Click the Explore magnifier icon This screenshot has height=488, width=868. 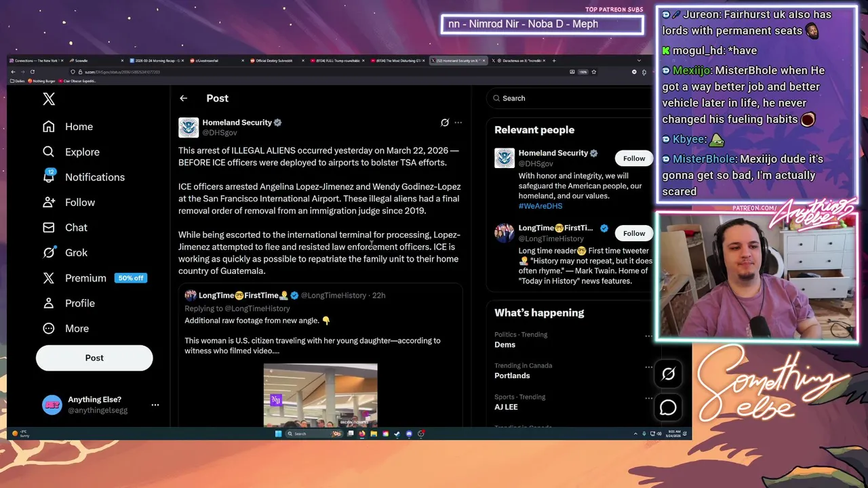49,152
